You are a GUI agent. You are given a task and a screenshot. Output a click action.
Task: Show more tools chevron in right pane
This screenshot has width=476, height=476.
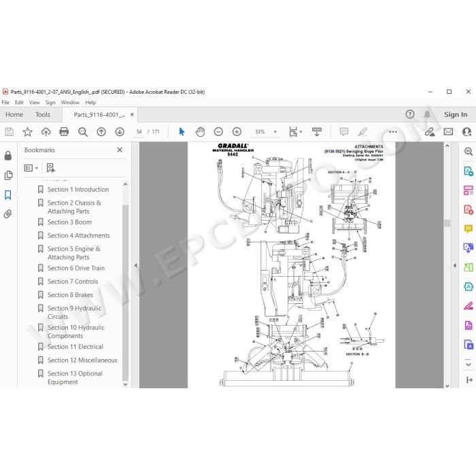coord(469,363)
